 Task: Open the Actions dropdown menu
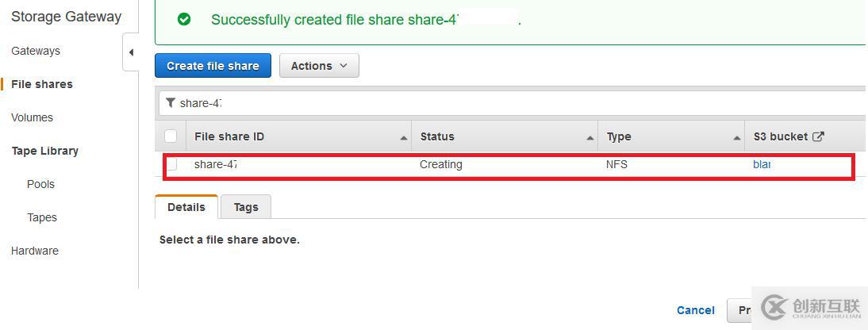click(319, 66)
